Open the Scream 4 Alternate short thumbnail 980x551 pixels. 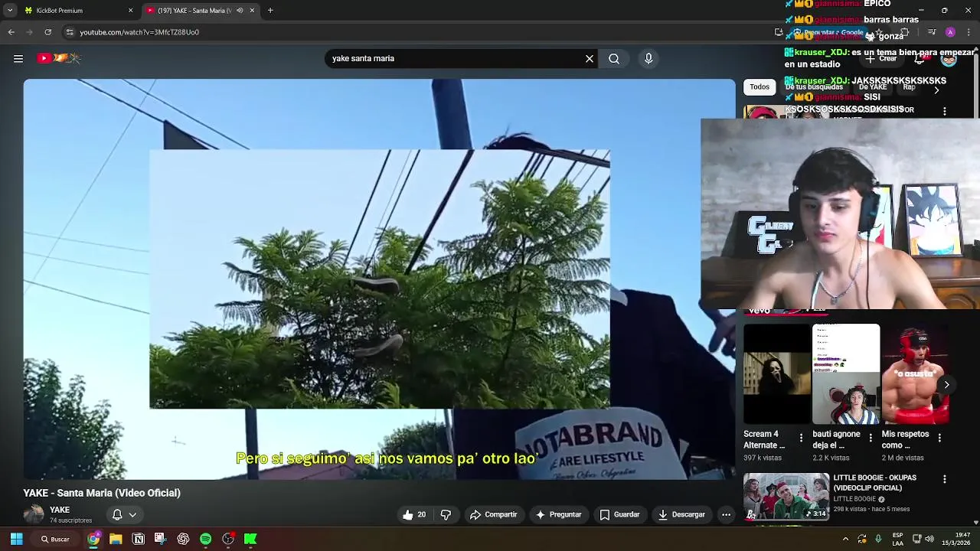coord(777,374)
